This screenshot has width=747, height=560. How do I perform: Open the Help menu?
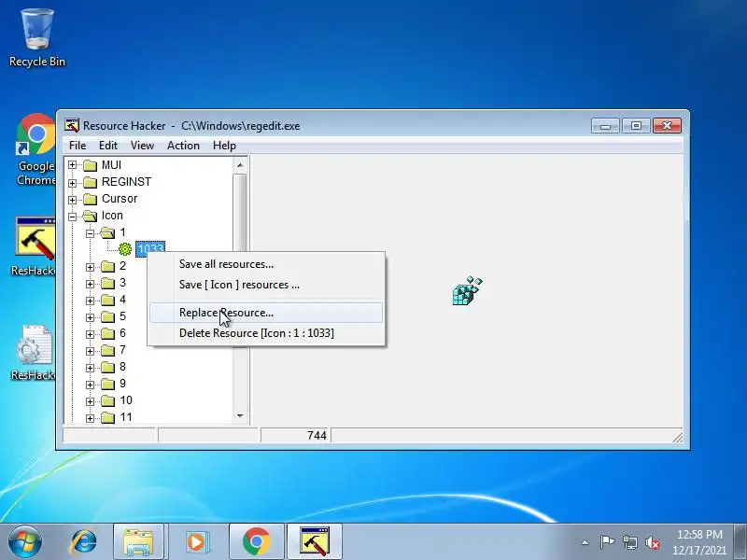[224, 146]
